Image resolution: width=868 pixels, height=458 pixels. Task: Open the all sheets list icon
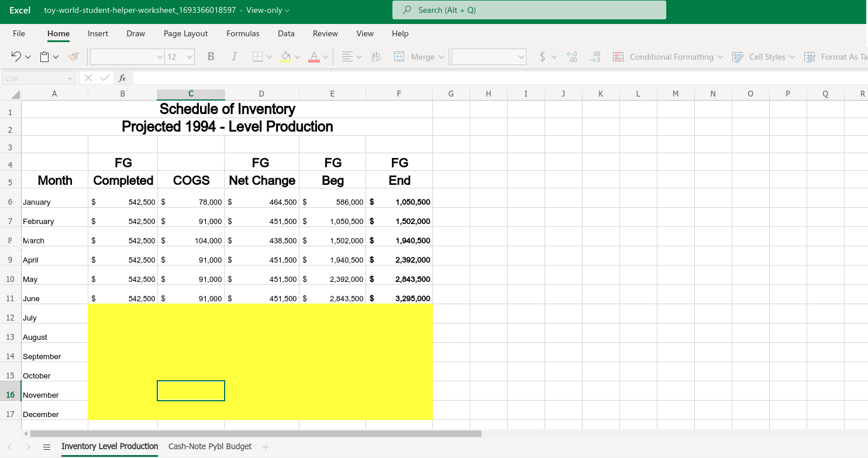click(x=47, y=447)
